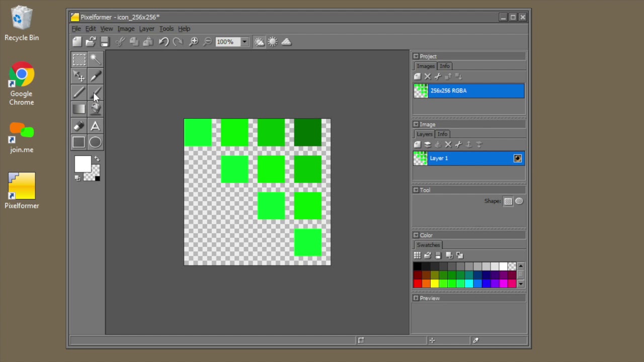
Task: Pick the bright red swatch
Action: [x=418, y=284]
